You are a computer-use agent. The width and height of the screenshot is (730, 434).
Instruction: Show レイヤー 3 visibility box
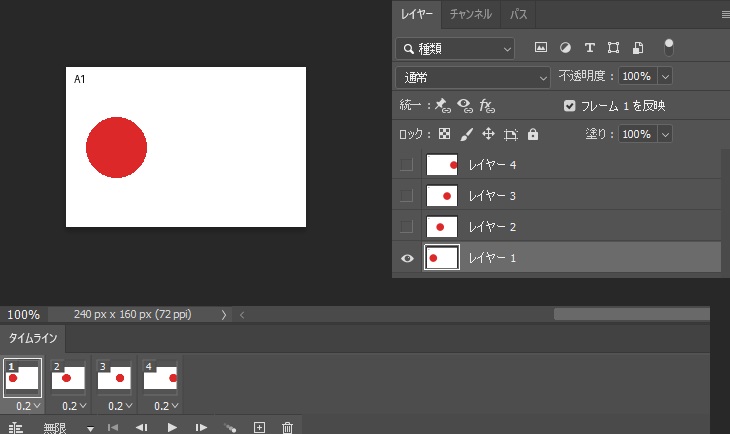click(x=406, y=196)
